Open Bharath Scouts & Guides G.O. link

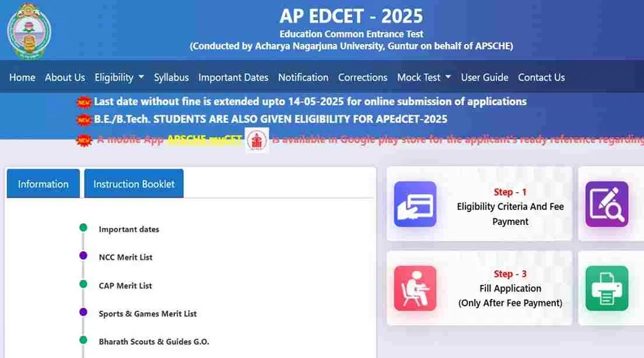click(153, 342)
